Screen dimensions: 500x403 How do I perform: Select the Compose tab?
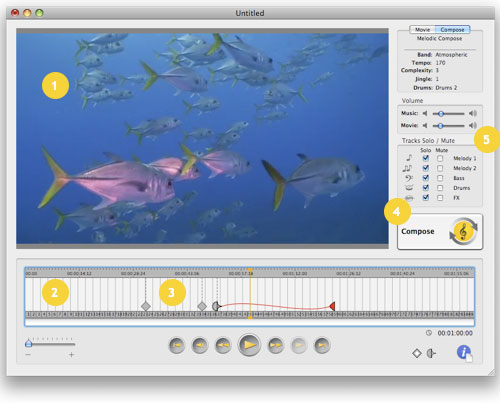click(452, 30)
